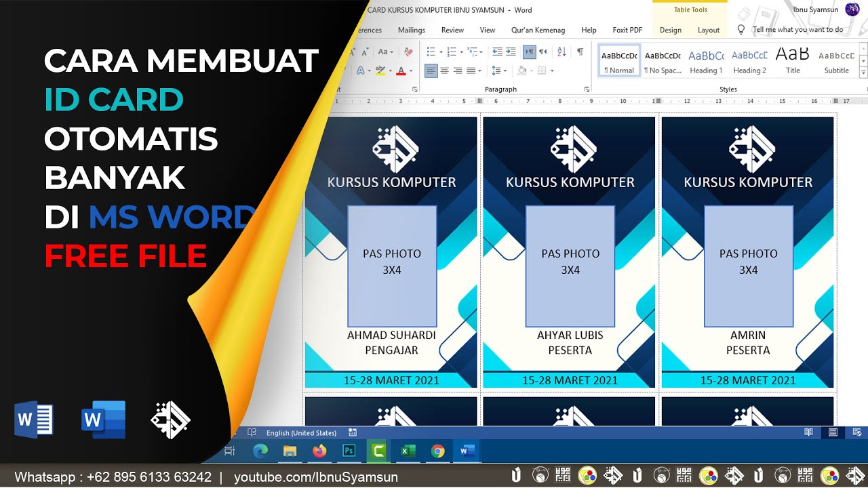
Task: Click the Shading paint bucket
Action: (x=521, y=70)
